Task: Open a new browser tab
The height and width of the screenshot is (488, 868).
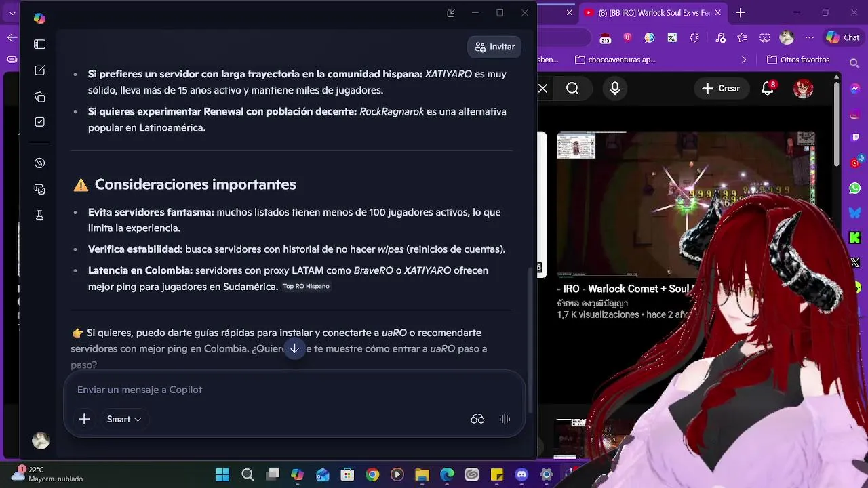Action: pyautogui.click(x=741, y=13)
